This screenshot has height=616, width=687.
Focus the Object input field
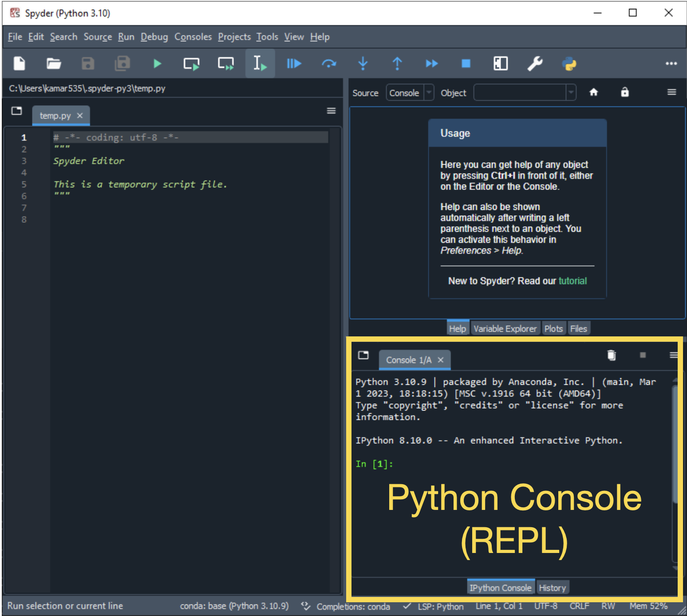[520, 93]
